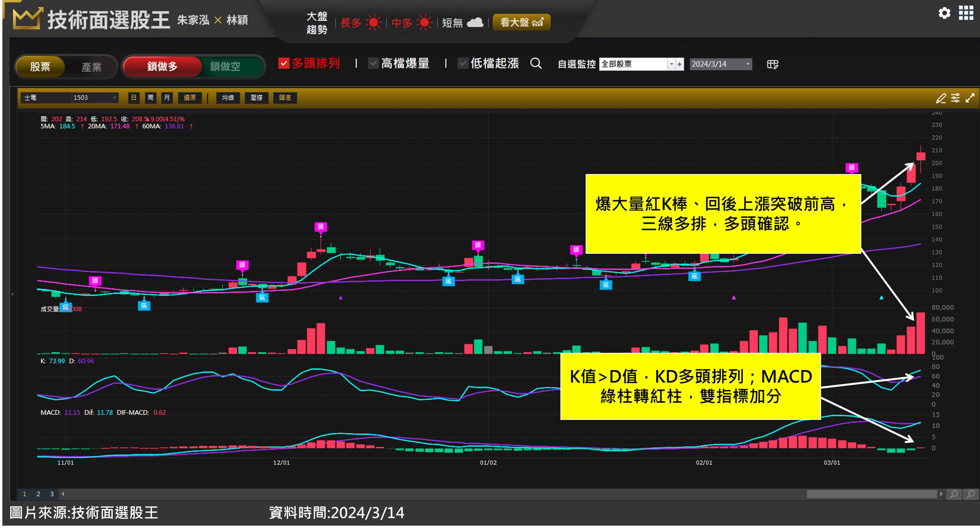Click the left arrow beside page 3

[x=63, y=494]
